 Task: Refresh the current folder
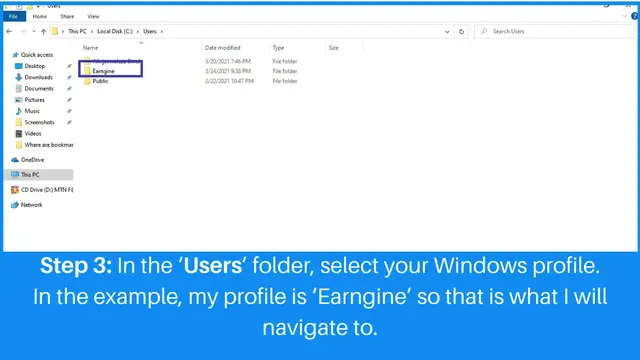461,31
